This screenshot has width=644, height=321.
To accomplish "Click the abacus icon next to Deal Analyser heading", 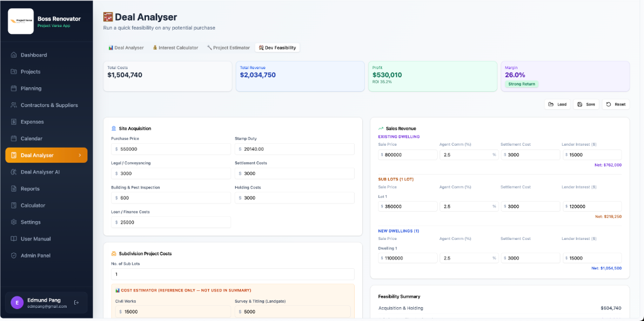I will (x=108, y=17).
